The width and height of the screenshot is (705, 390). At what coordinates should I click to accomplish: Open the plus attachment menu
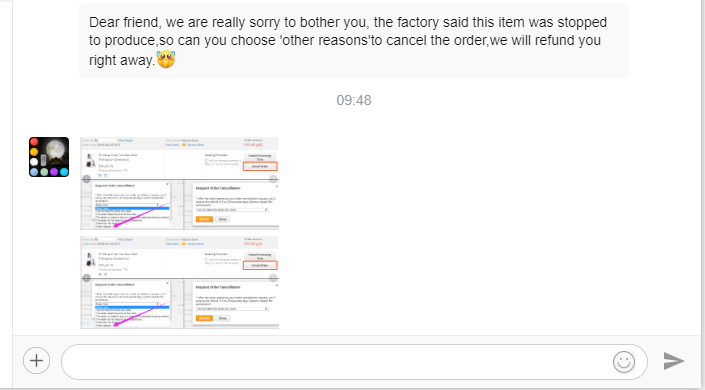click(36, 361)
